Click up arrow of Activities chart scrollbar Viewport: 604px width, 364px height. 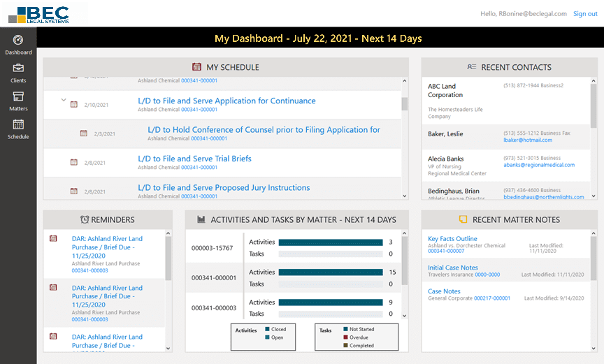[405, 233]
